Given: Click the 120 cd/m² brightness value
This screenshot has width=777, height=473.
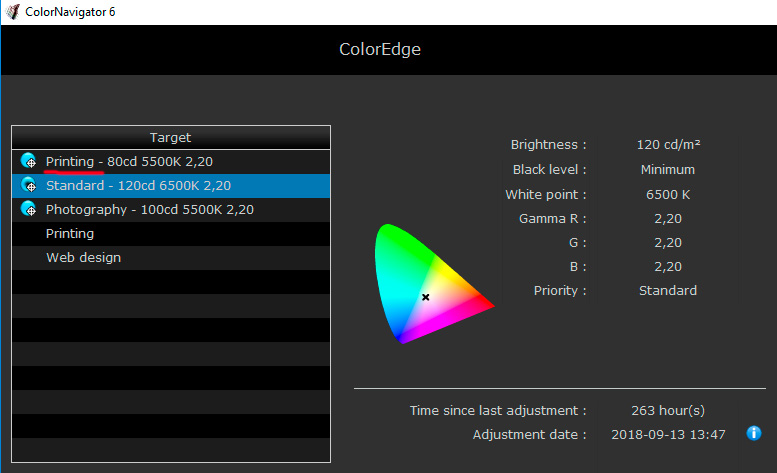Looking at the screenshot, I should pyautogui.click(x=668, y=145).
